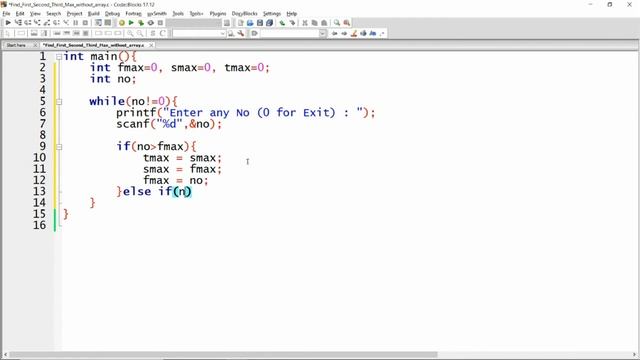Viewport: 640px width, 360px height.
Task: Click line number 7 in the margin
Action: (x=42, y=124)
